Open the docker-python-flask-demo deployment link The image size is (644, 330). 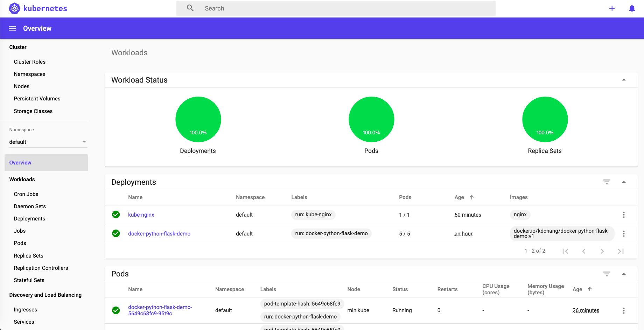coord(159,234)
